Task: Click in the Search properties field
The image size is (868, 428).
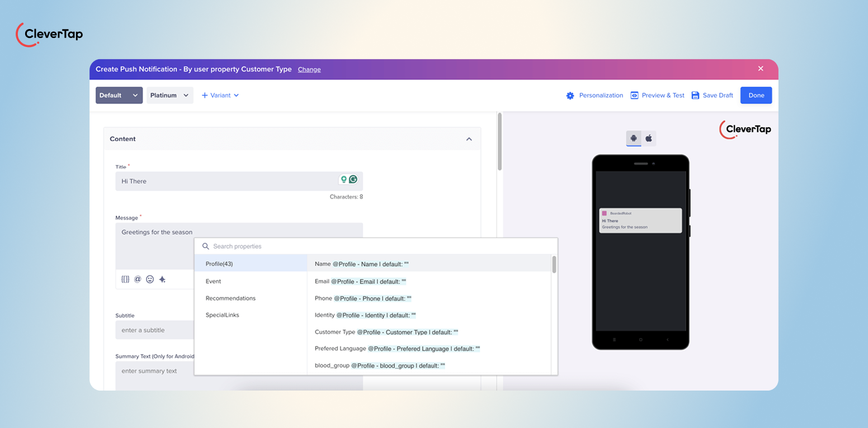Action: click(376, 246)
